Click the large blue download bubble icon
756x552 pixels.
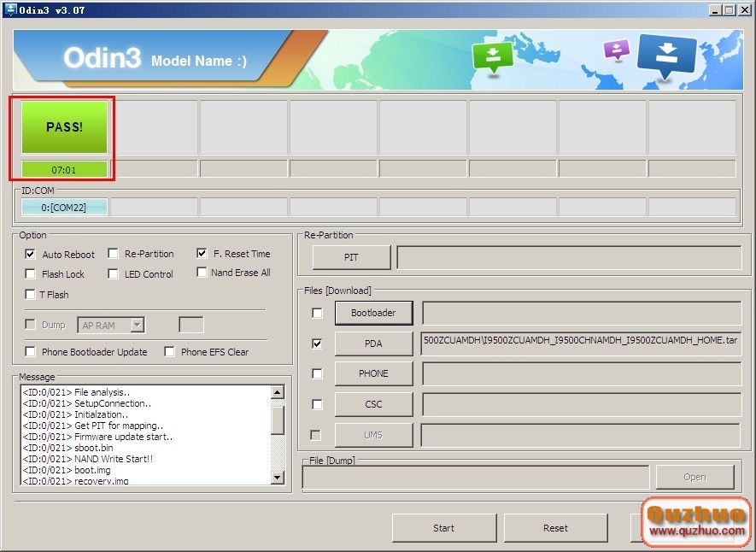[667, 56]
